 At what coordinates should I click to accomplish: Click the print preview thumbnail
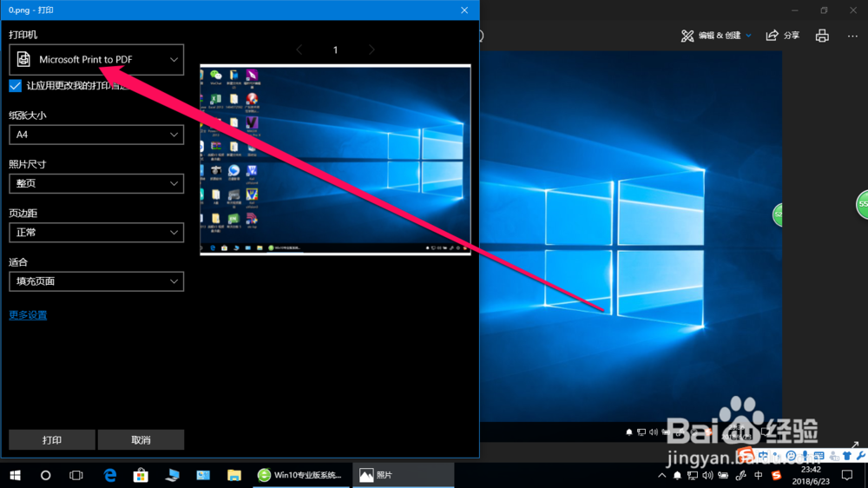click(x=335, y=160)
